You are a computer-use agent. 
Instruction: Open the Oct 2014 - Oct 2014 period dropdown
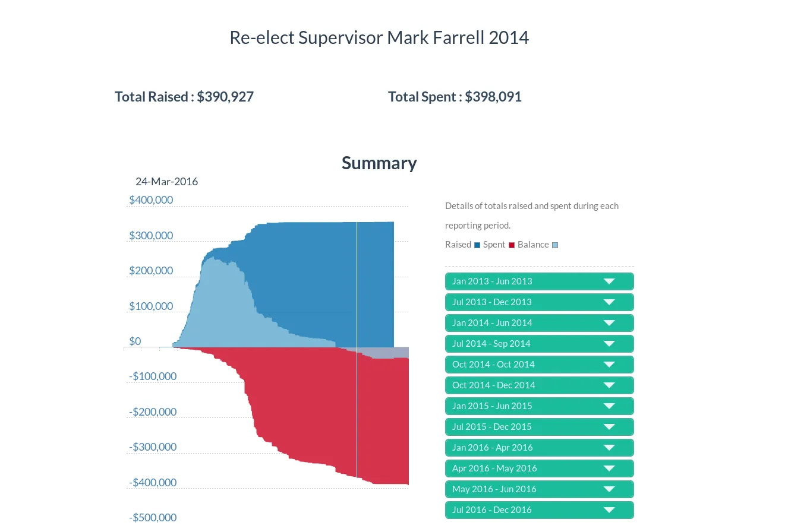(x=538, y=364)
